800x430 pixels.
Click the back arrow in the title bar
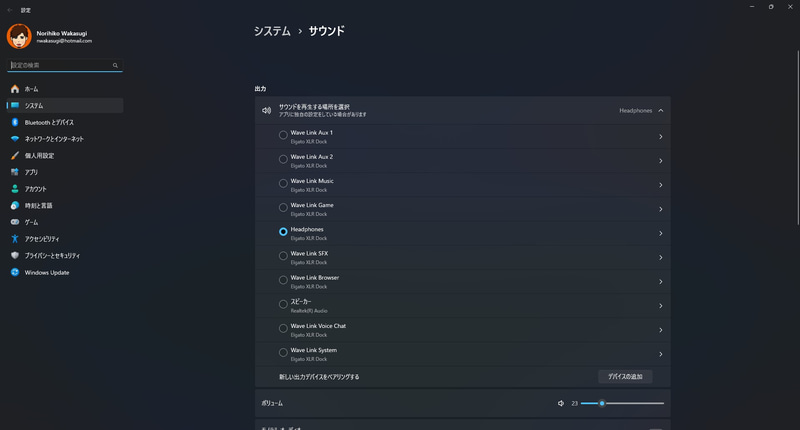(x=10, y=10)
